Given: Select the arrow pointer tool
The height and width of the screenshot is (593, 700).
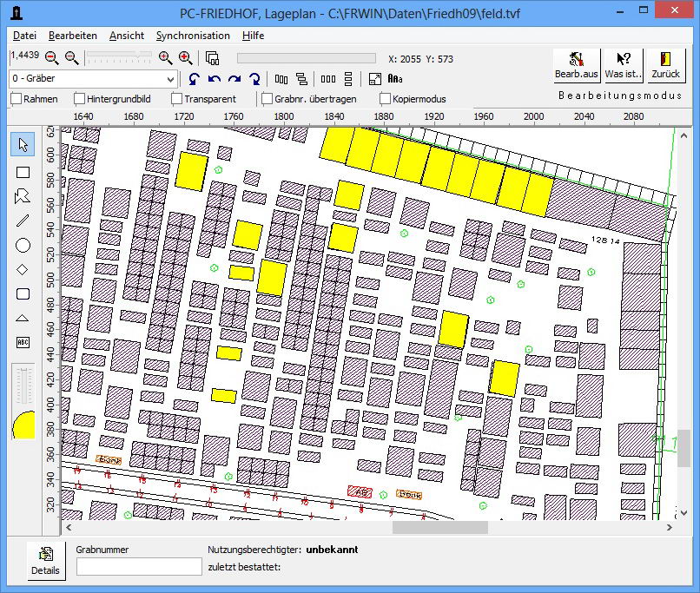Looking at the screenshot, I should pos(23,145).
